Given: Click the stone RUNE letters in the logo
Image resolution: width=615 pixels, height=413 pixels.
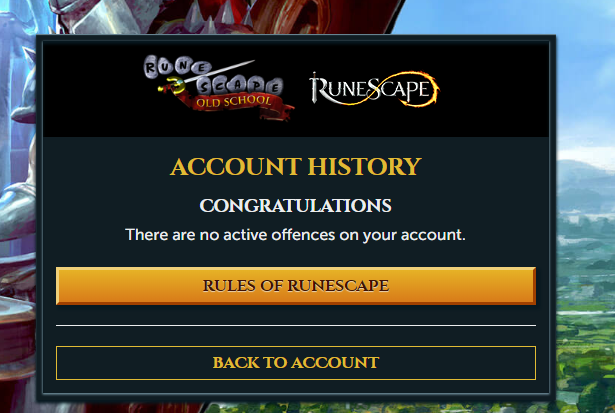Looking at the screenshot, I should (176, 66).
